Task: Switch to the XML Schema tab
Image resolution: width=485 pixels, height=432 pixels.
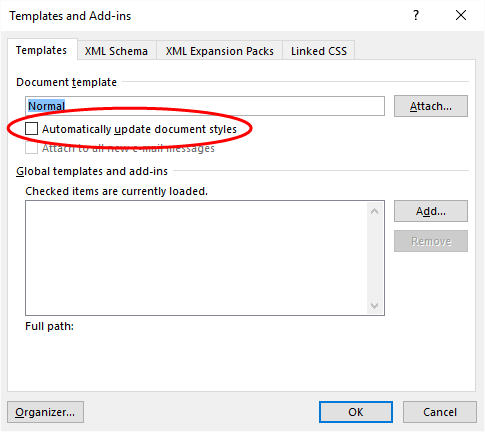Action: (116, 51)
